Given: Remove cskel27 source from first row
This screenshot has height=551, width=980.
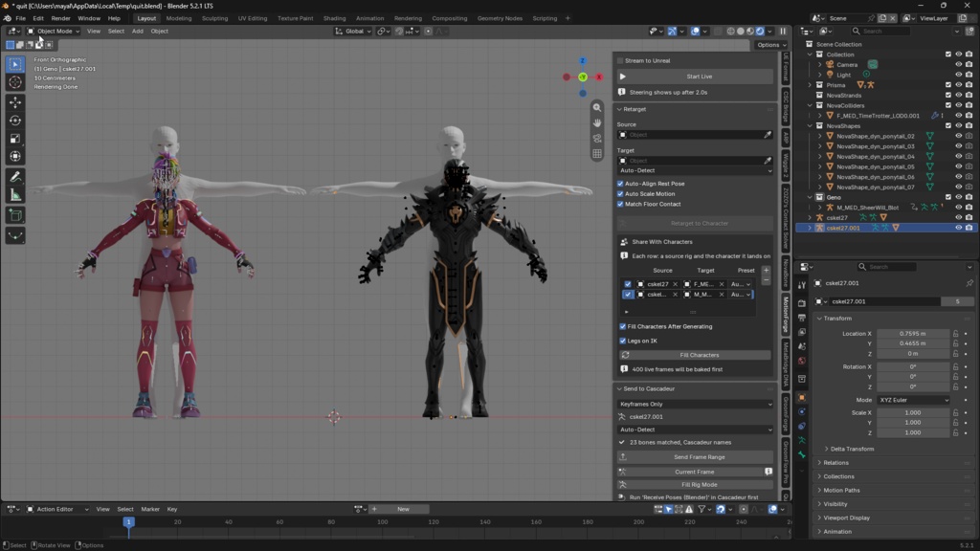Looking at the screenshot, I should point(675,284).
